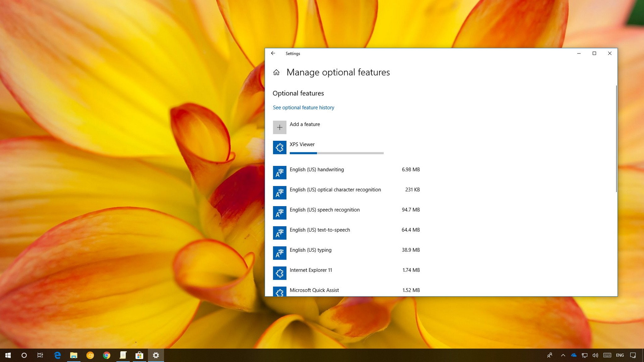This screenshot has width=644, height=362.
Task: Open OneDrive cloud icon in system tray
Action: pos(574,355)
